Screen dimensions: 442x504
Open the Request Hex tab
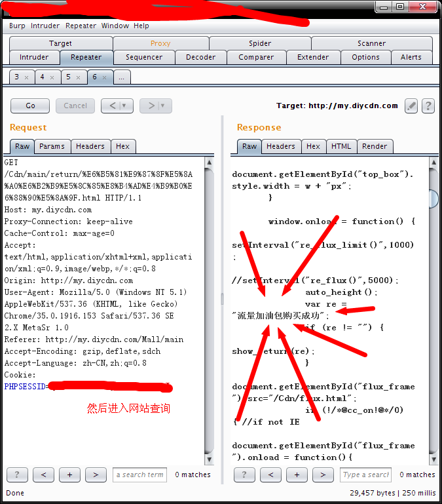coord(122,147)
